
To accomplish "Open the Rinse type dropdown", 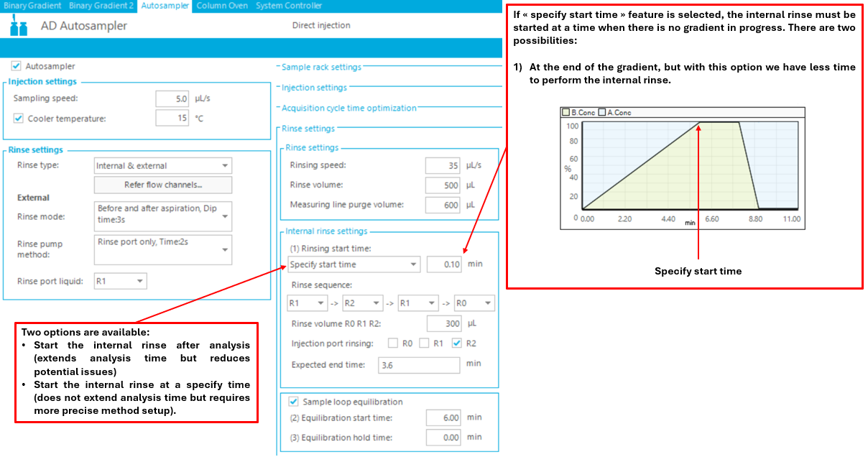I will (163, 166).
